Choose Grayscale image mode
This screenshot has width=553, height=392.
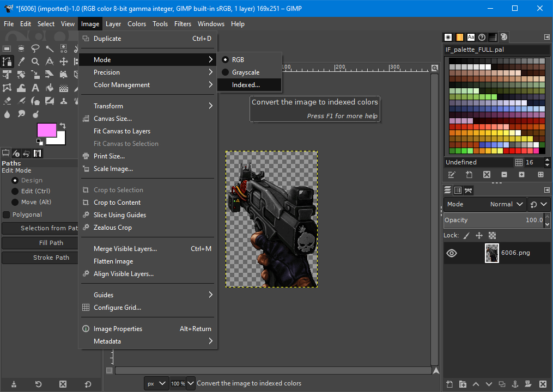coord(245,72)
